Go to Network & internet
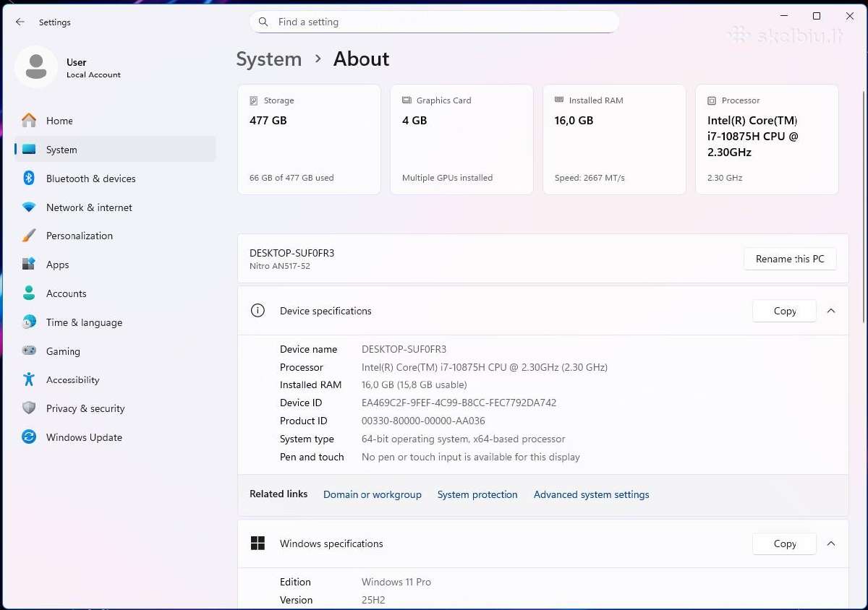Viewport: 868px width, 610px height. tap(116, 207)
